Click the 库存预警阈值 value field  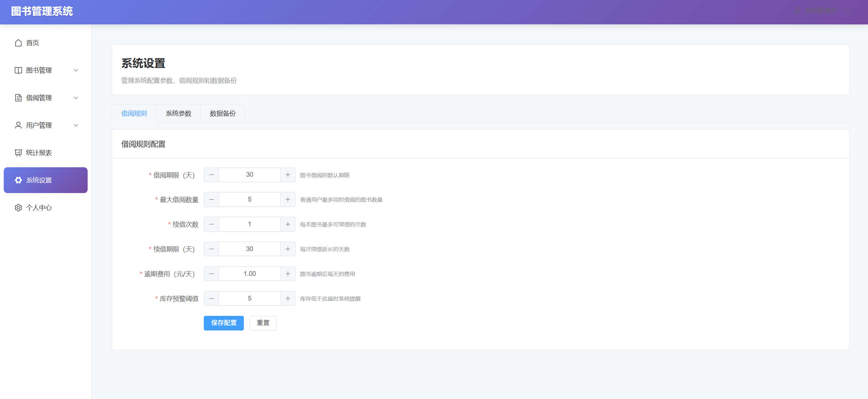250,299
